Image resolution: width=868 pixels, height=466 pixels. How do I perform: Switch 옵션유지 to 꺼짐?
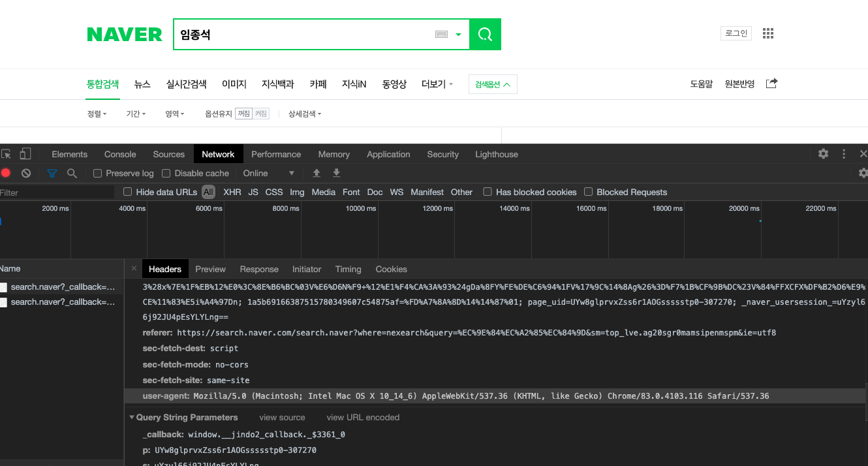[x=243, y=114]
